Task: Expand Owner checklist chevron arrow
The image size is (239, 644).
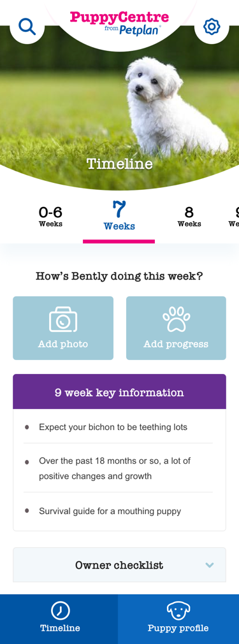Action: [x=210, y=565]
